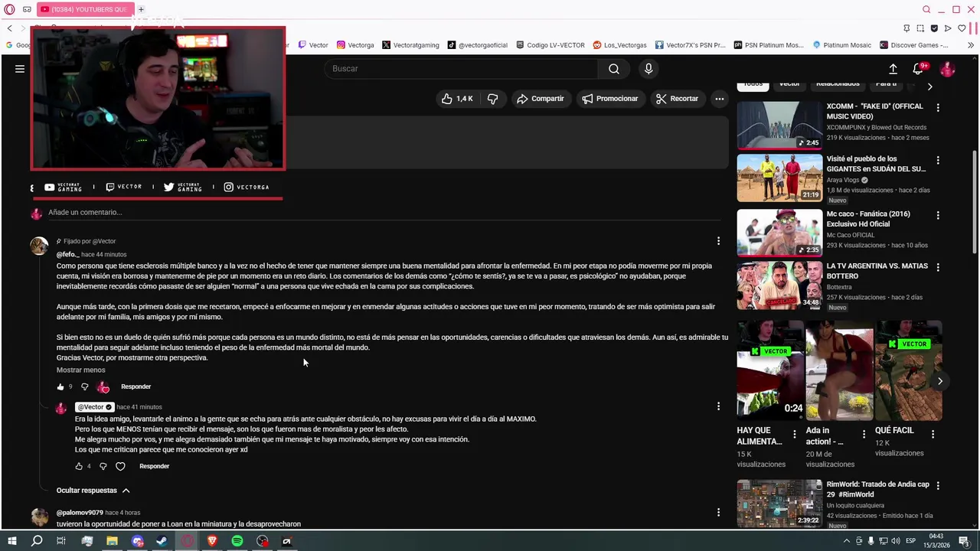Open the Vectoratgaming X bookmark
This screenshot has width=980, height=551.
coord(410,45)
